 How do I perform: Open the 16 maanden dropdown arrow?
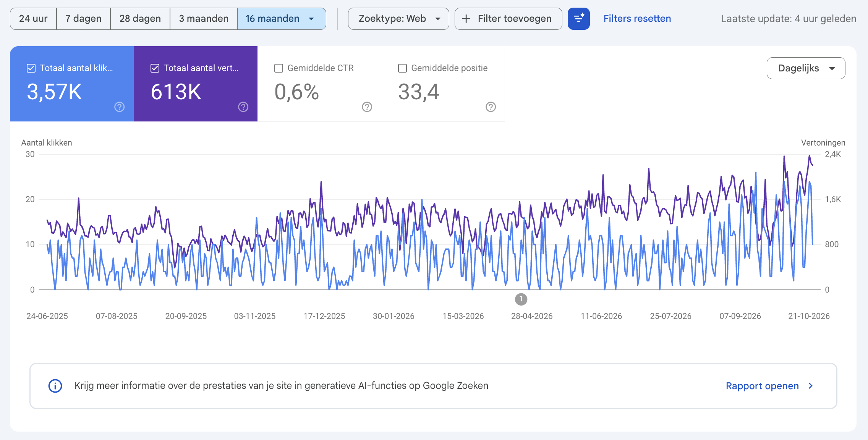pyautogui.click(x=311, y=19)
